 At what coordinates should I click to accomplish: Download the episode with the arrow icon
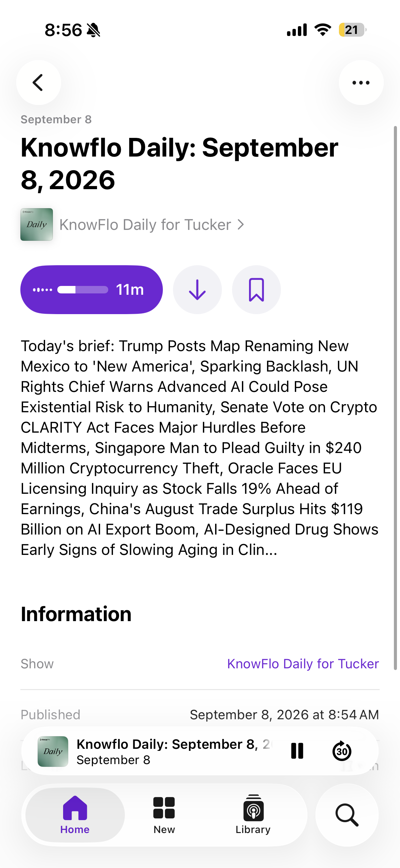click(x=197, y=290)
